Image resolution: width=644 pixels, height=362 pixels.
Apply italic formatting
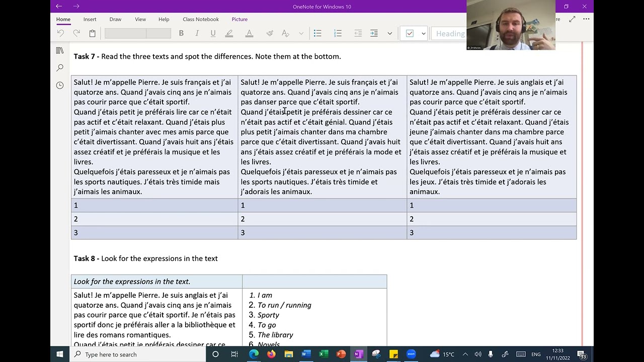(x=197, y=33)
